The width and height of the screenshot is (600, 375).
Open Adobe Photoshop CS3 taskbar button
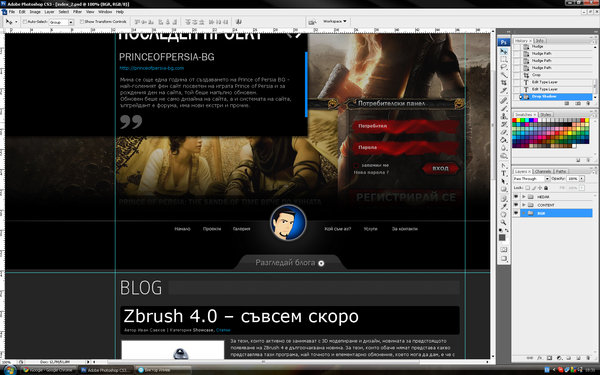[x=106, y=370]
